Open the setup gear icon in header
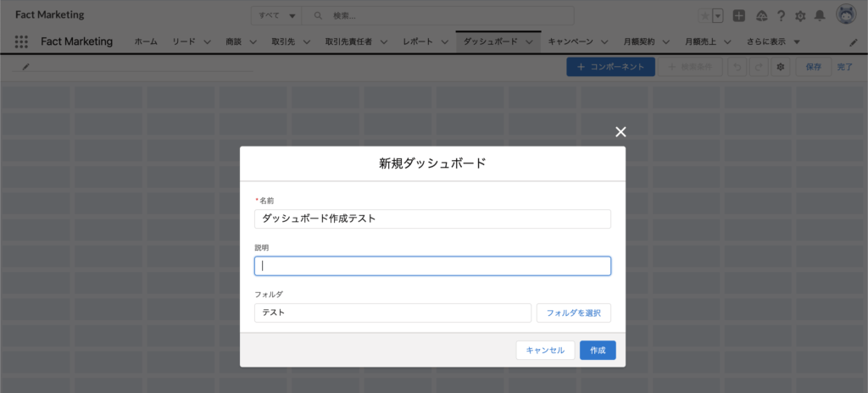Viewport: 868px width, 393px height. click(x=800, y=16)
